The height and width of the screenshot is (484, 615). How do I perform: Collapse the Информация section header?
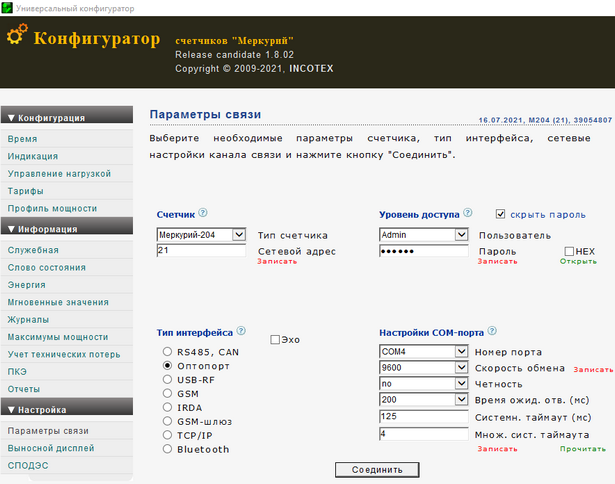click(x=67, y=226)
